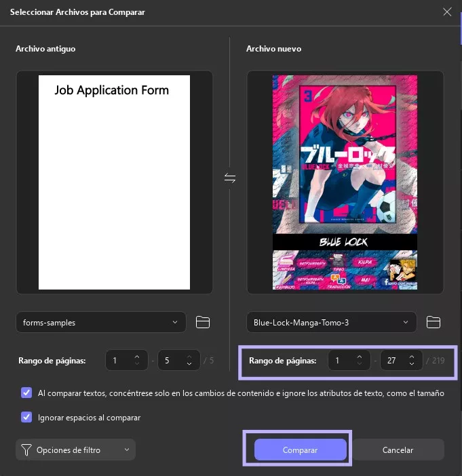
Task: Open the Blue-Lock-Manga-Tomo-3 file dropdown
Action: pos(332,322)
